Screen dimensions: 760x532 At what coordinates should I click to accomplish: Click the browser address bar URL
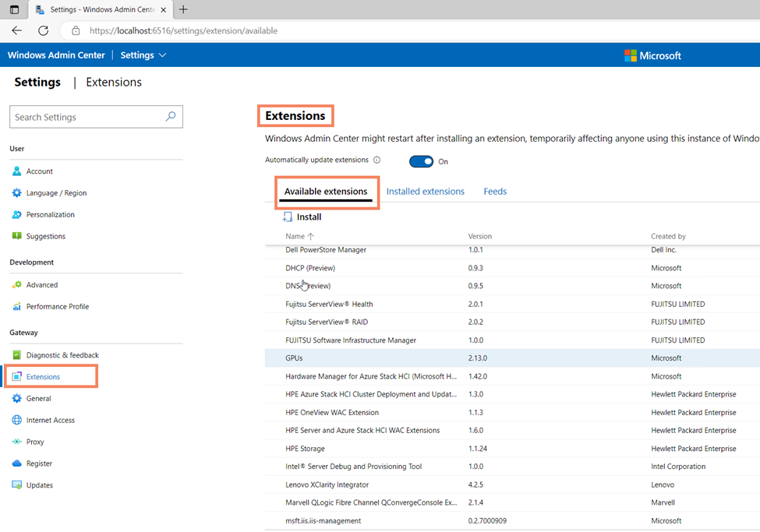183,30
